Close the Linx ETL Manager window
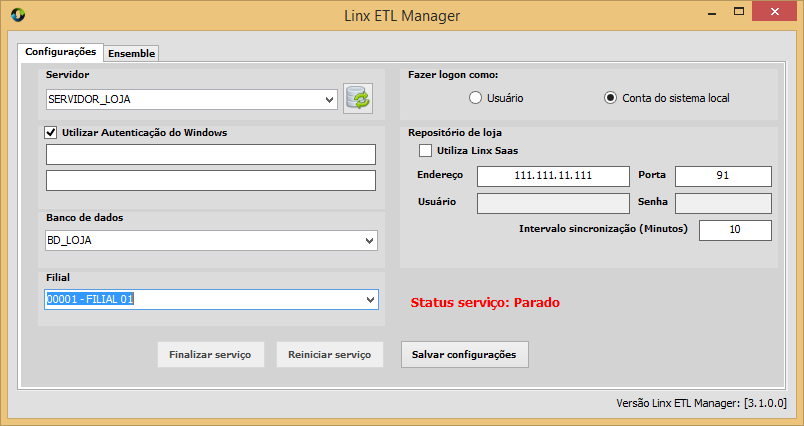The width and height of the screenshot is (804, 426). pyautogui.click(x=774, y=12)
